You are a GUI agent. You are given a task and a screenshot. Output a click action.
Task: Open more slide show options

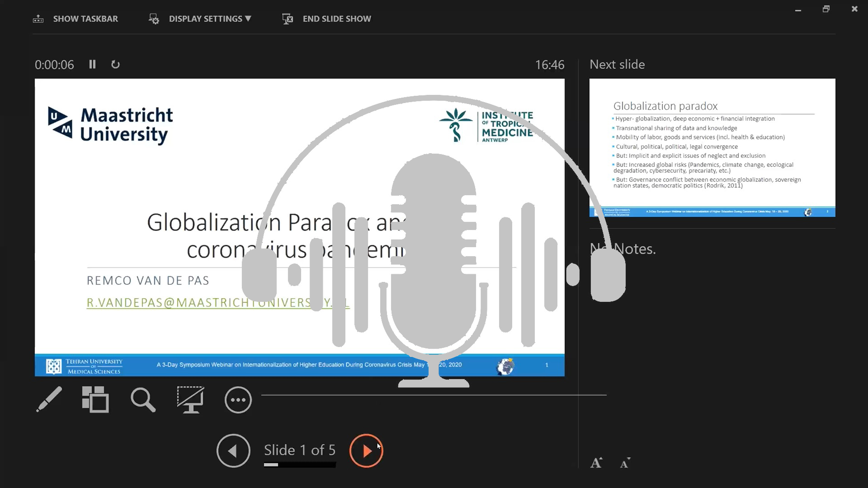tap(238, 400)
